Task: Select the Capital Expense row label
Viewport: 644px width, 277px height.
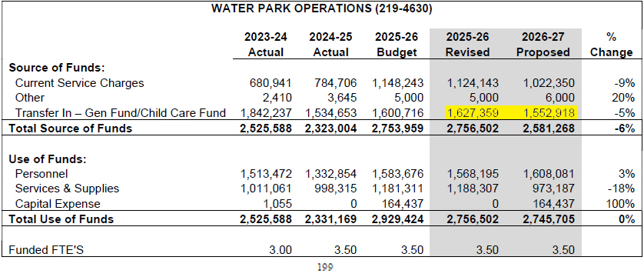Action: pyautogui.click(x=58, y=204)
